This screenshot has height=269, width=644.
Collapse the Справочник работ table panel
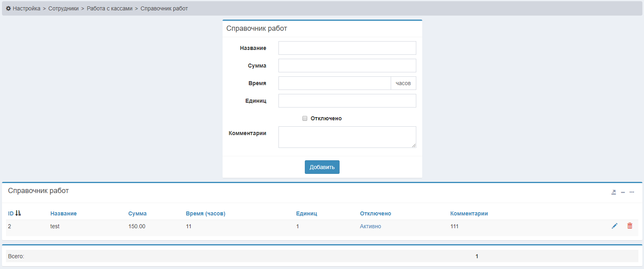623,192
